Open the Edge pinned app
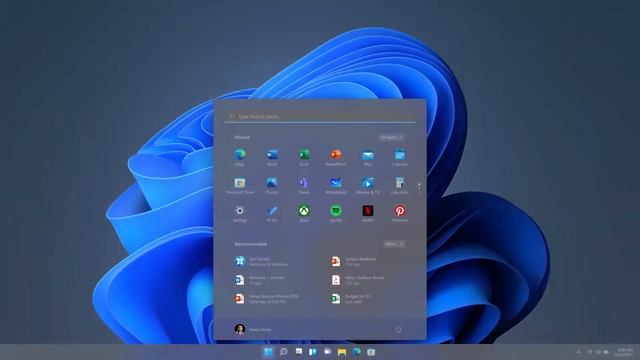 [x=240, y=157]
